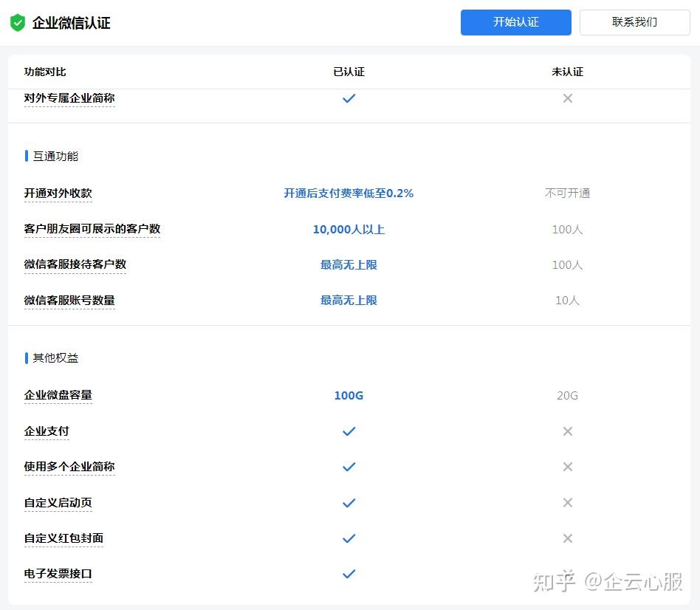Click the 自定义启动页 label
Screen dimensions: 700x610
(58, 503)
